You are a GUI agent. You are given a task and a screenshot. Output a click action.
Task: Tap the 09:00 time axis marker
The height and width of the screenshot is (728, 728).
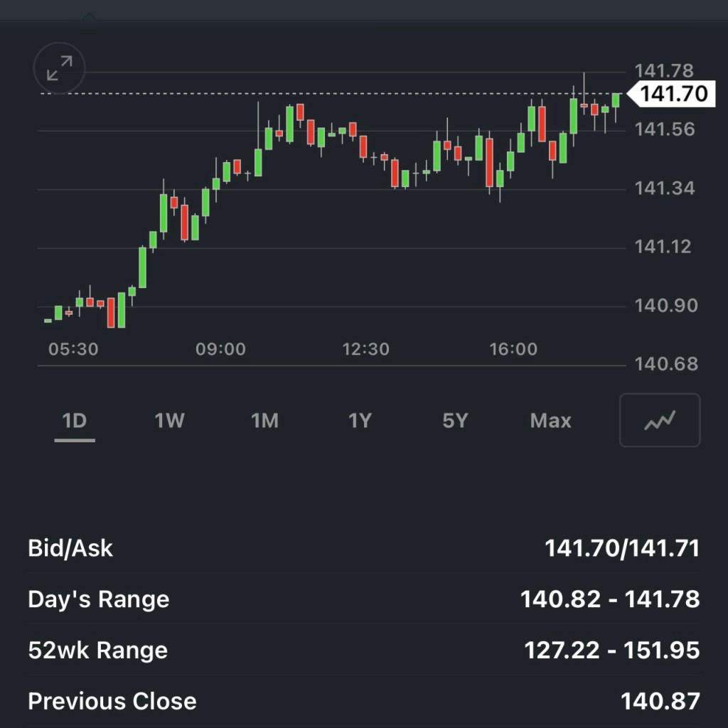pyautogui.click(x=220, y=349)
